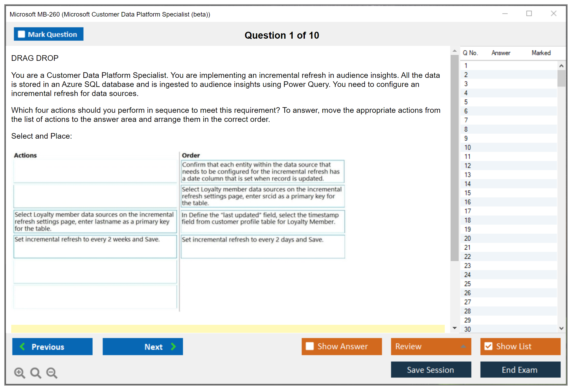This screenshot has height=392, width=574.
Task: Click the green right arrow on Next
Action: pos(173,346)
